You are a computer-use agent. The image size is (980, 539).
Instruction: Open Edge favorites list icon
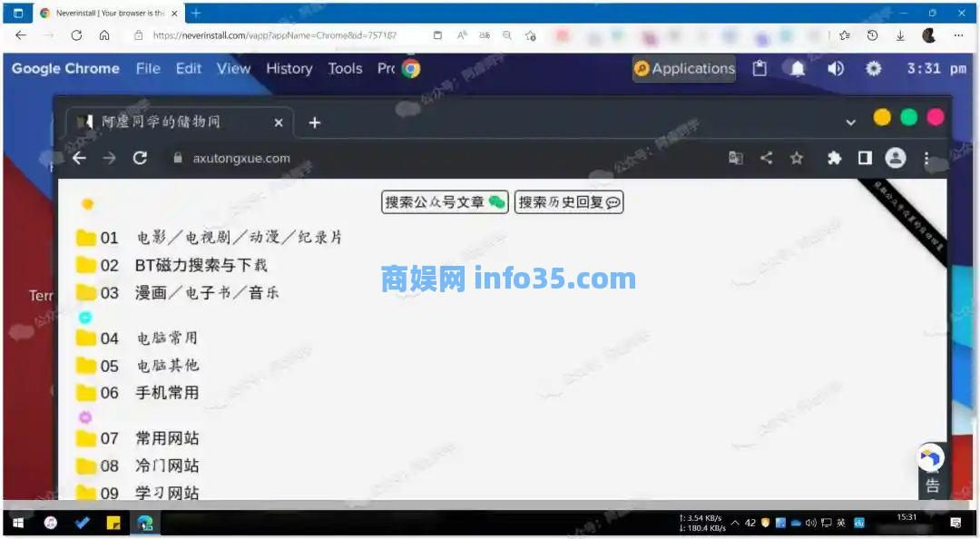[x=845, y=35]
